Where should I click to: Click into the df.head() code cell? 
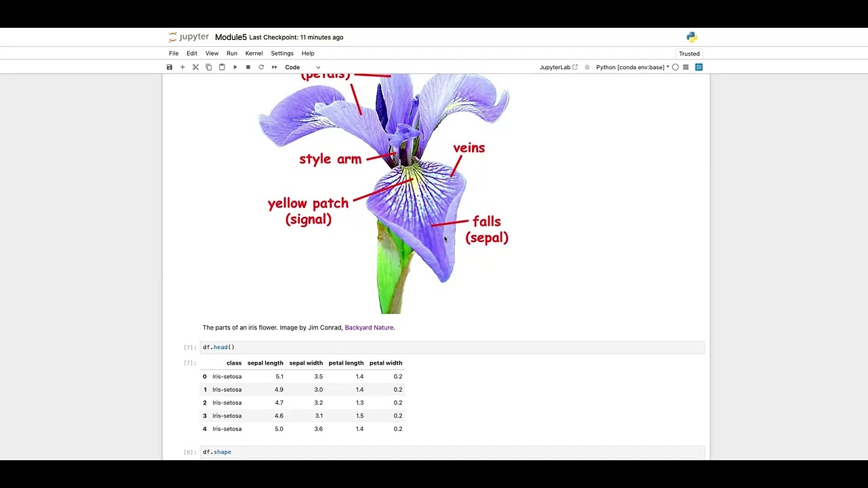click(452, 347)
